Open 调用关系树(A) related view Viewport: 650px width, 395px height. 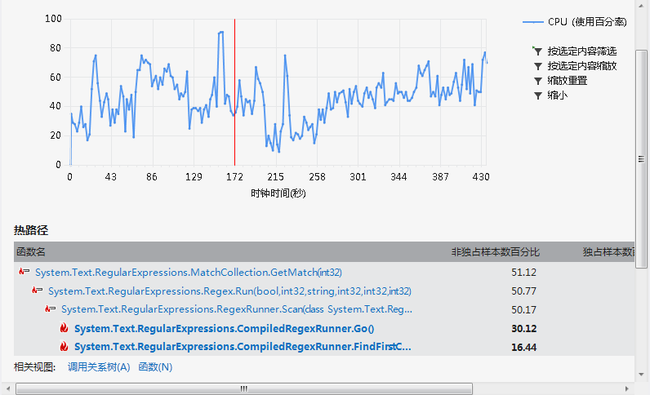(x=99, y=367)
